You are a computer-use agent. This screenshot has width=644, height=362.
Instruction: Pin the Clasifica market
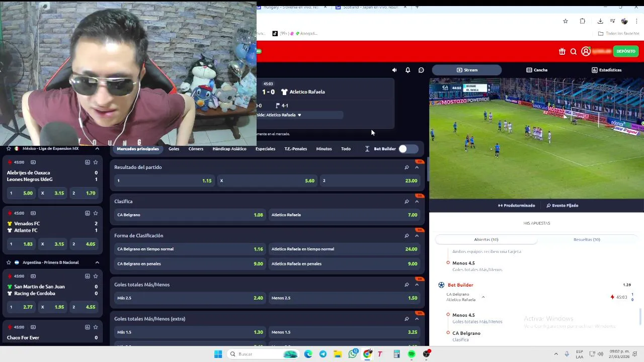[407, 202]
